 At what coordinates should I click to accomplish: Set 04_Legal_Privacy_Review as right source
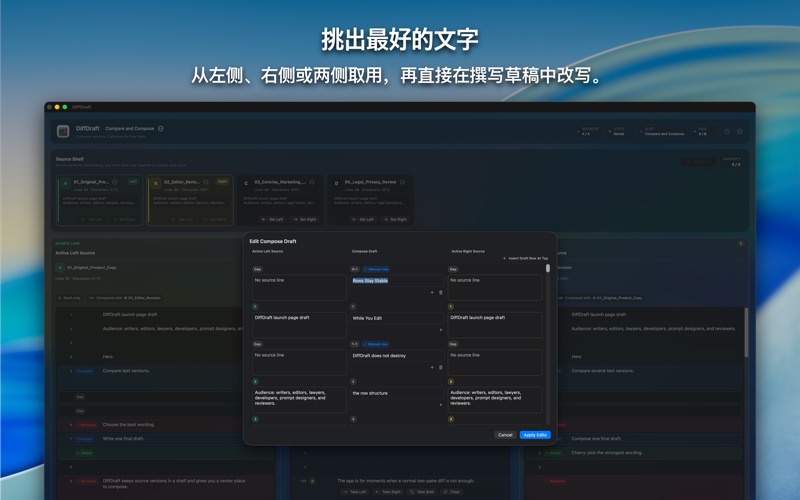[x=395, y=219]
